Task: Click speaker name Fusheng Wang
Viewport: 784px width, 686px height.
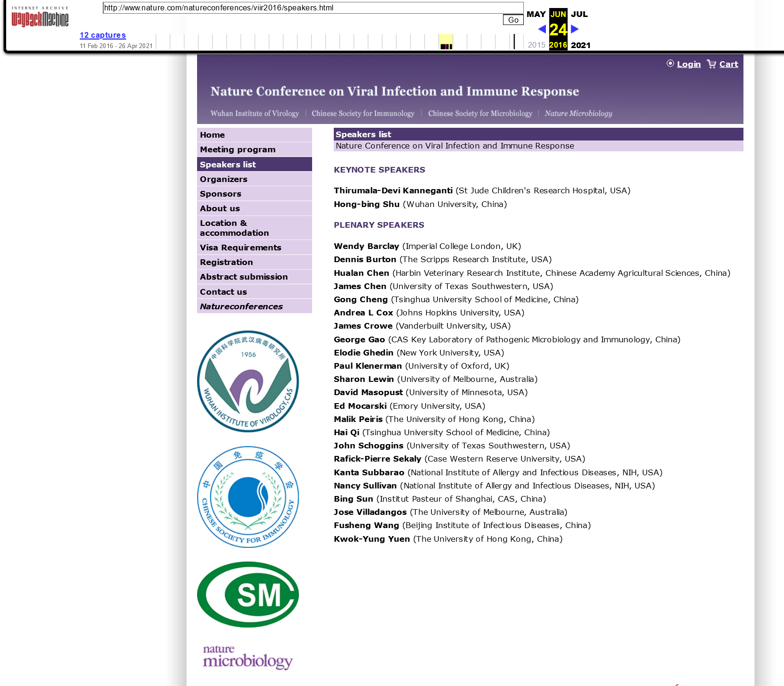Action: click(x=366, y=525)
